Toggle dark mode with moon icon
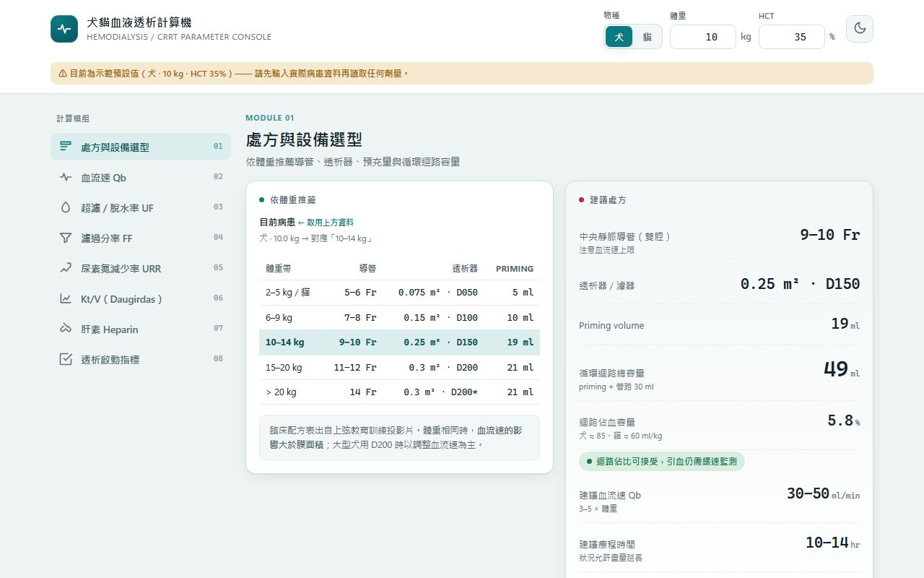924x578 pixels. coord(860,29)
